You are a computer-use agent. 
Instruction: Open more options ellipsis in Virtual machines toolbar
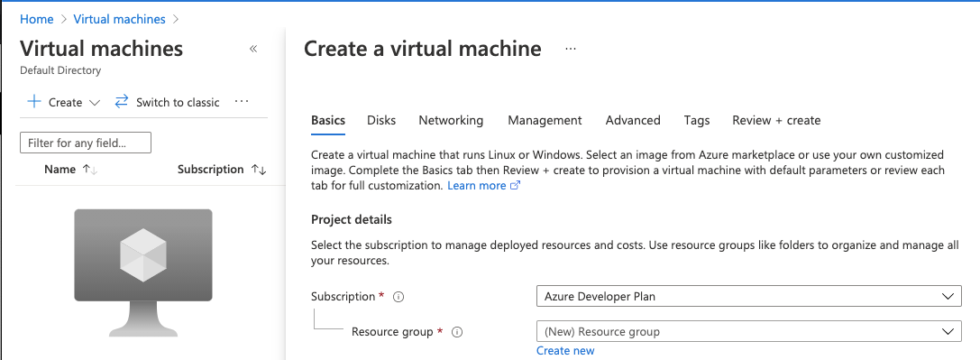tap(242, 101)
